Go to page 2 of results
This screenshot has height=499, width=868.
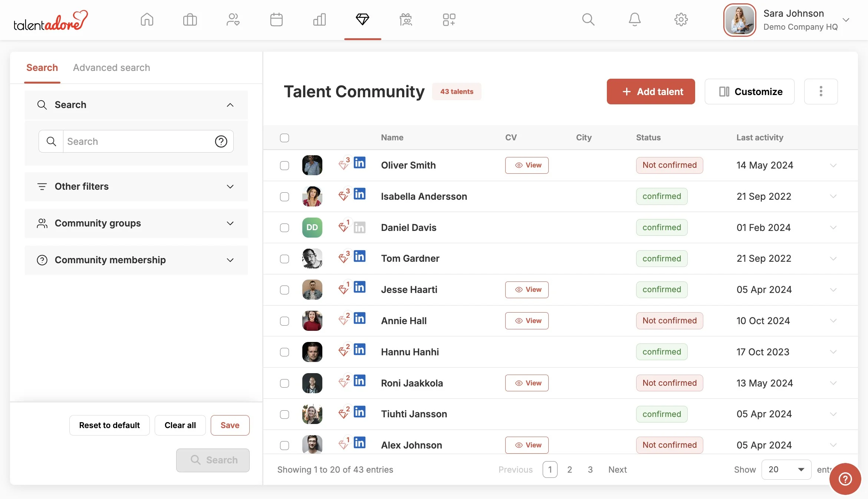pyautogui.click(x=569, y=470)
